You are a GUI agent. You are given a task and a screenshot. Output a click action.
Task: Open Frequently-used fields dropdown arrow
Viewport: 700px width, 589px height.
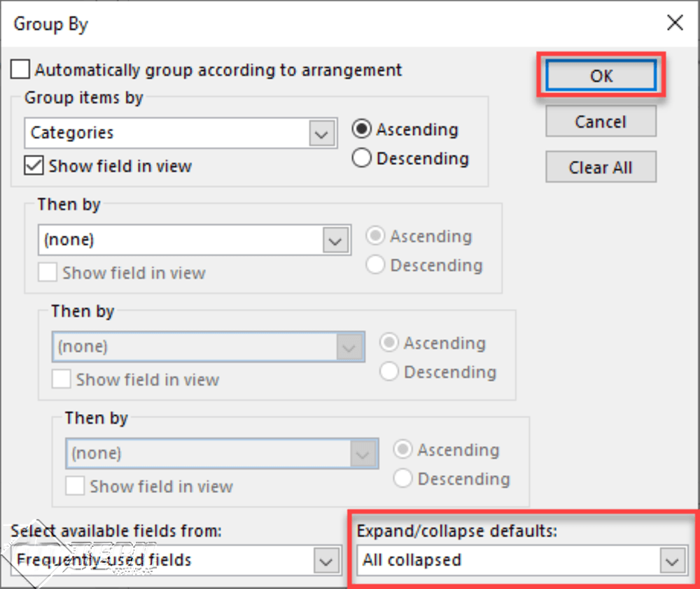[x=326, y=560]
